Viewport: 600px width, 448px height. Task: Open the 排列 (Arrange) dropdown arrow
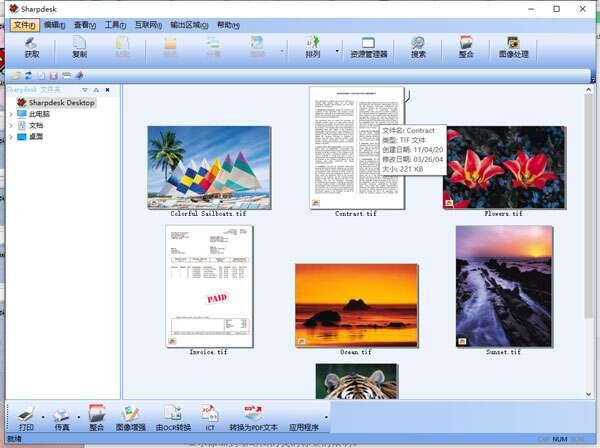(337, 48)
